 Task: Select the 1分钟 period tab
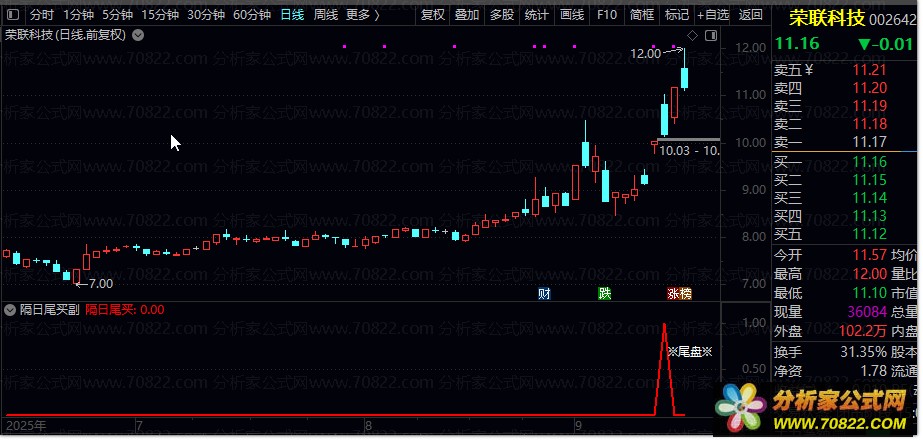click(78, 15)
